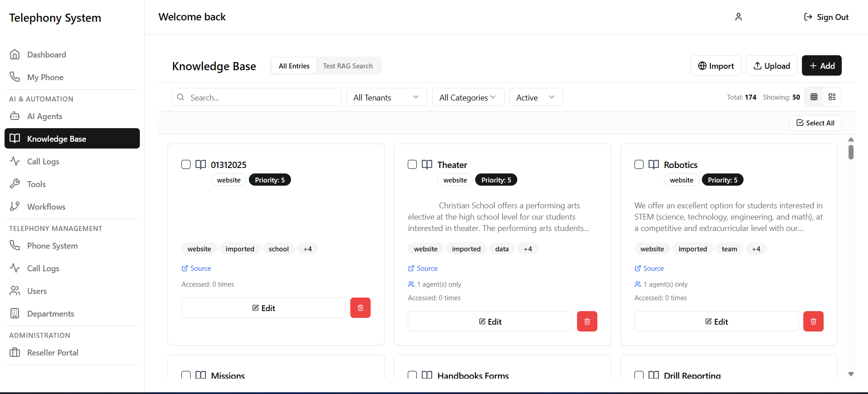Click the book icon beside Theater

tap(427, 164)
